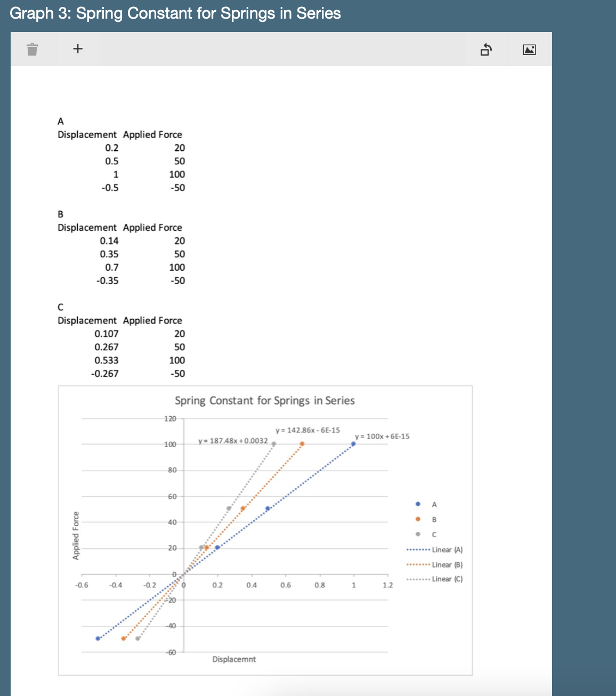Click the Graph 3 heading text

click(176, 13)
